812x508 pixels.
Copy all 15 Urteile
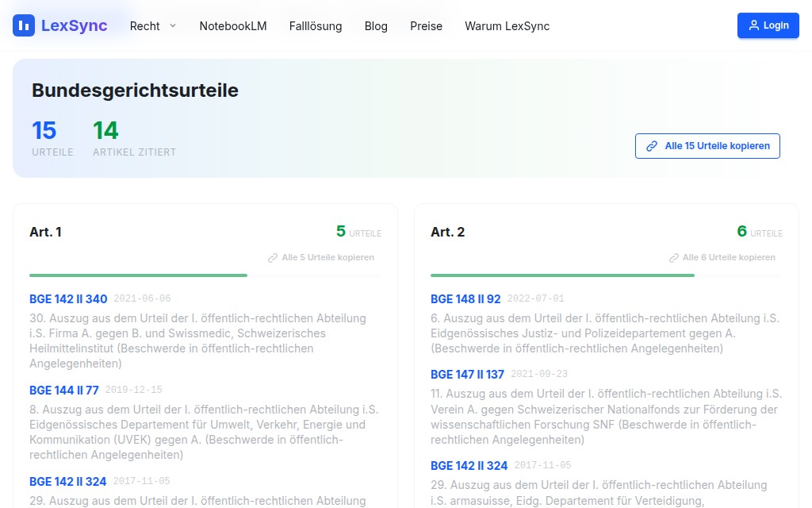point(707,146)
